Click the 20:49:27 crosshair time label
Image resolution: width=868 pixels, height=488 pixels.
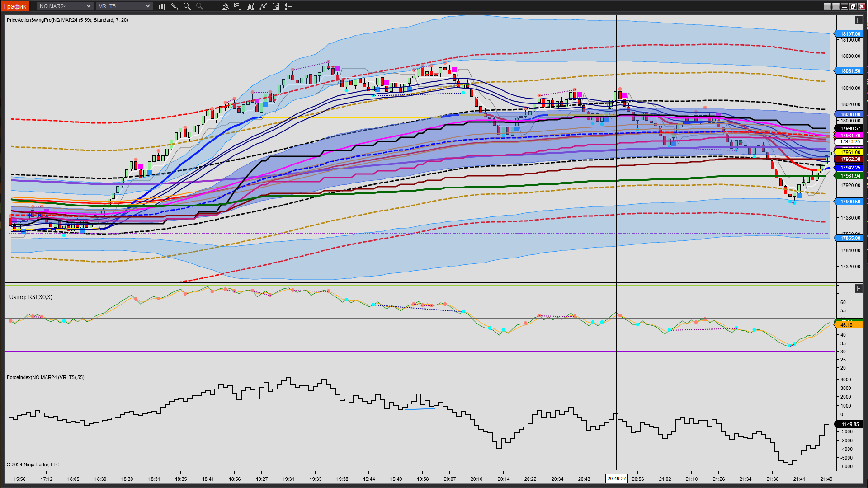click(617, 479)
